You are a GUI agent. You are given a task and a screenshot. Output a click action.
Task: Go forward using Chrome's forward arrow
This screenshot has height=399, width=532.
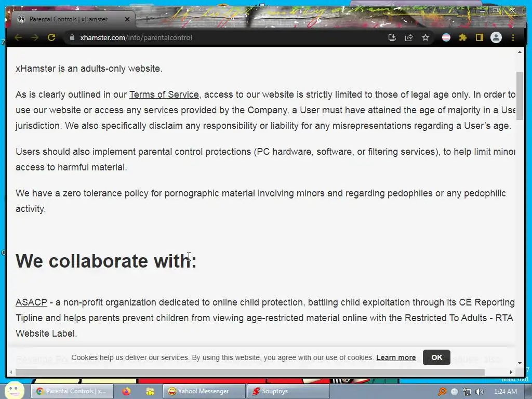click(x=35, y=37)
